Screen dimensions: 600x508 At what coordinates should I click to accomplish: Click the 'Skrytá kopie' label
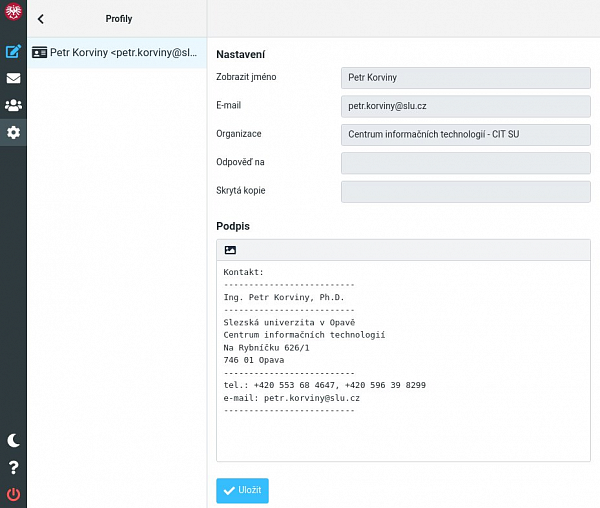241,190
